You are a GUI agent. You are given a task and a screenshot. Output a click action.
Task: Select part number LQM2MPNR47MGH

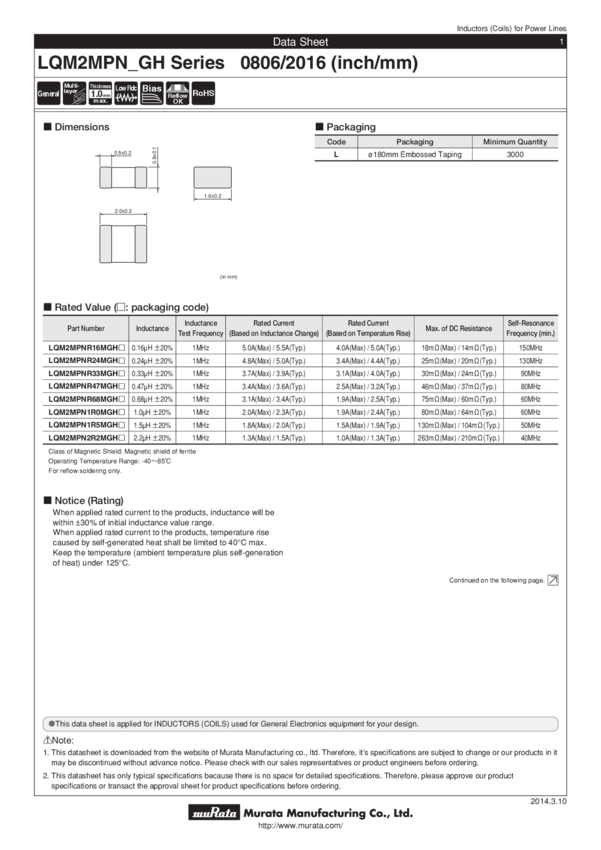(86, 386)
